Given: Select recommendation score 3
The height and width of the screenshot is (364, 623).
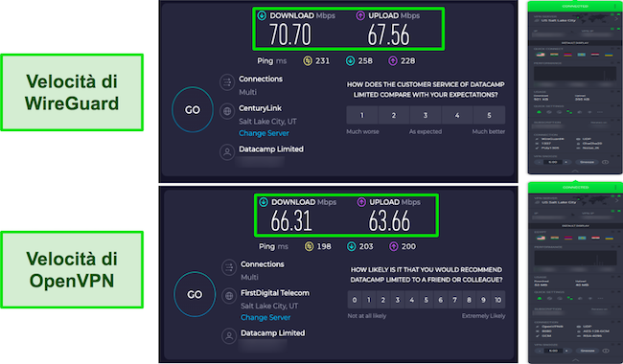Looking at the screenshot, I should pyautogui.click(x=398, y=300).
